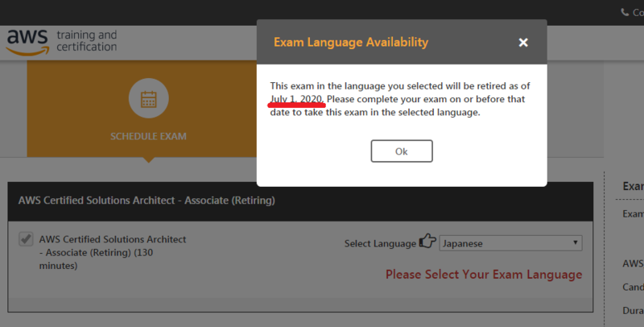The width and height of the screenshot is (644, 327).
Task: Click the 'Select Language' label
Action: coord(380,243)
